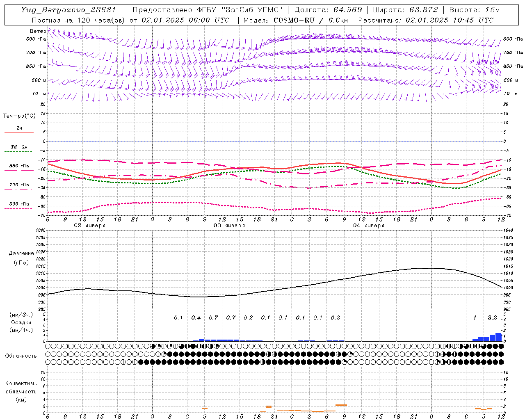Image resolution: width=525 pixels, height=420 pixels.
Task: Click the Давление panel label
Action: coord(21,253)
